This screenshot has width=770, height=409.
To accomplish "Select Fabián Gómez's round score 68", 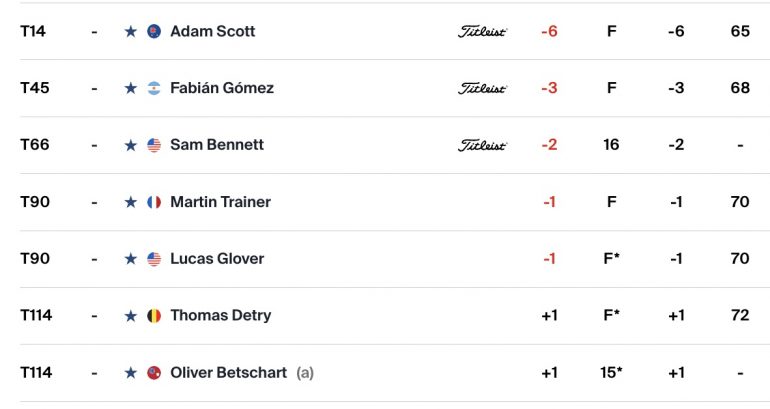I will pos(740,88).
